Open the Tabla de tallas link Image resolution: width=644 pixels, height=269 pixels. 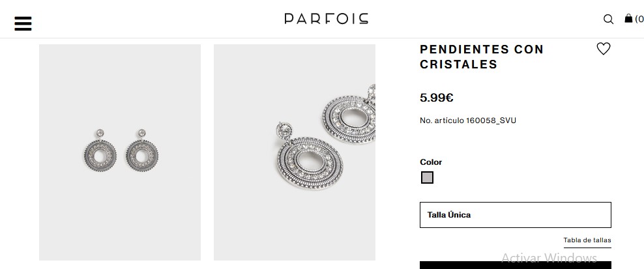pyautogui.click(x=587, y=240)
